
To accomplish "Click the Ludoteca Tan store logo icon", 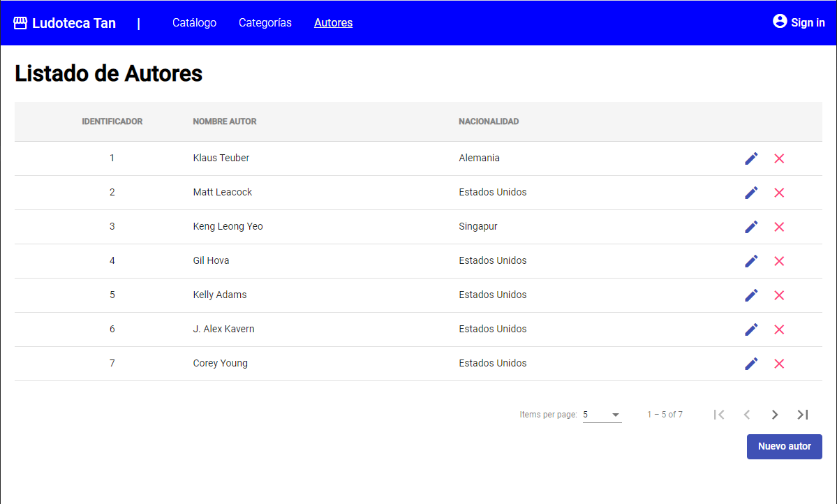I will (x=20, y=23).
